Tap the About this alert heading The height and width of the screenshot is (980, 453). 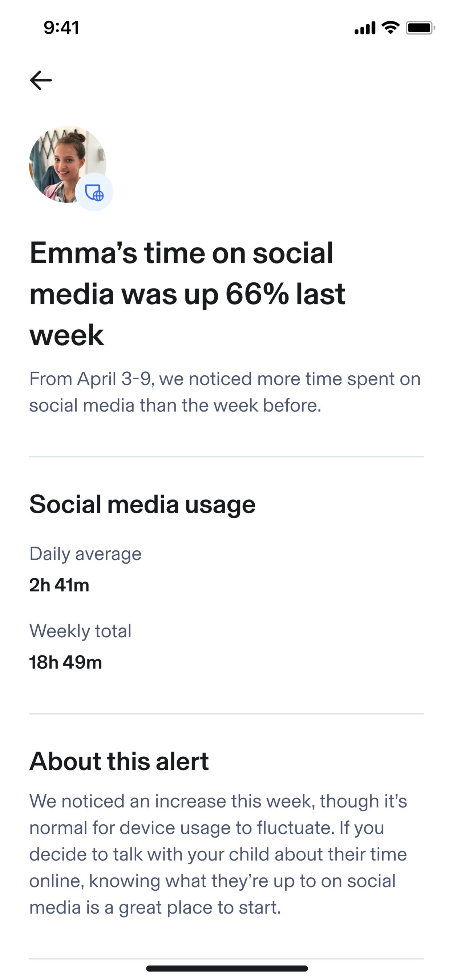click(x=119, y=761)
